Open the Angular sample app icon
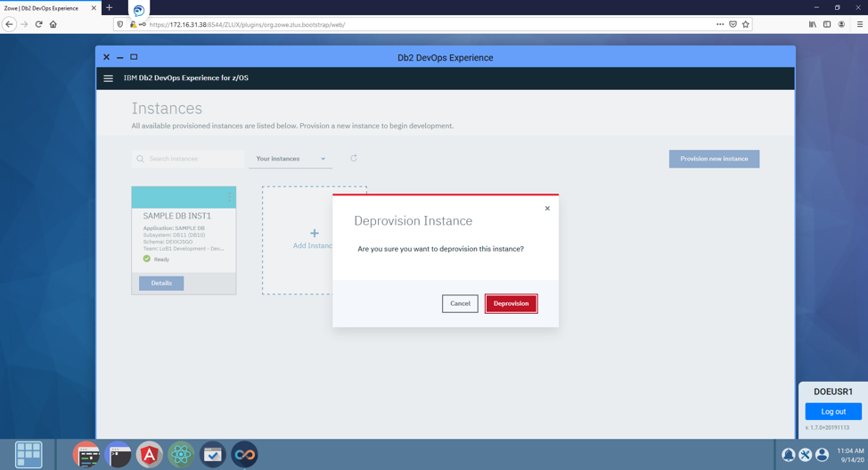 pyautogui.click(x=150, y=455)
